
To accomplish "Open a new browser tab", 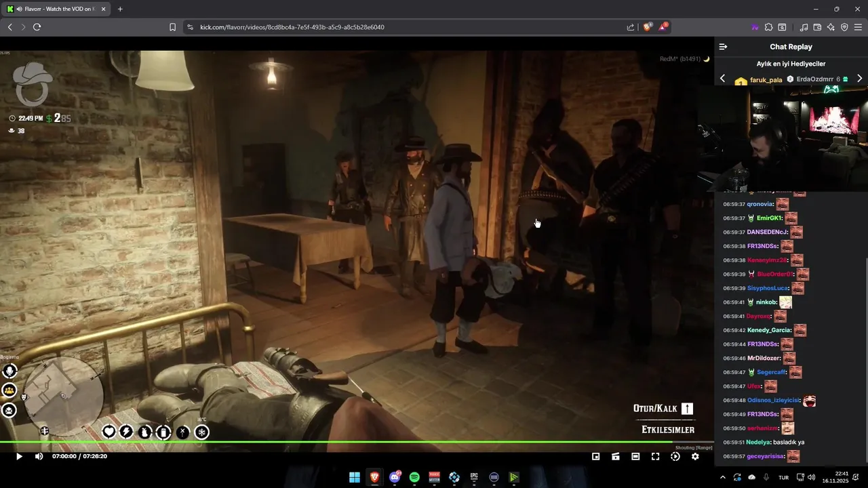I will (x=120, y=9).
